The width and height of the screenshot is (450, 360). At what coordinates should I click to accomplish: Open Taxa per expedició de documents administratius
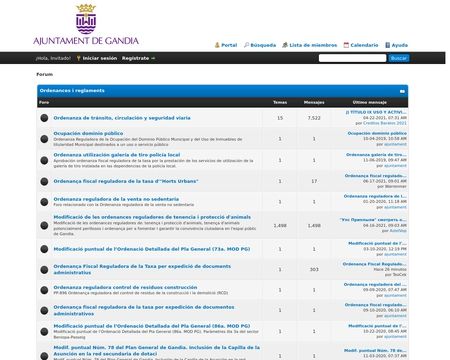coord(142,269)
